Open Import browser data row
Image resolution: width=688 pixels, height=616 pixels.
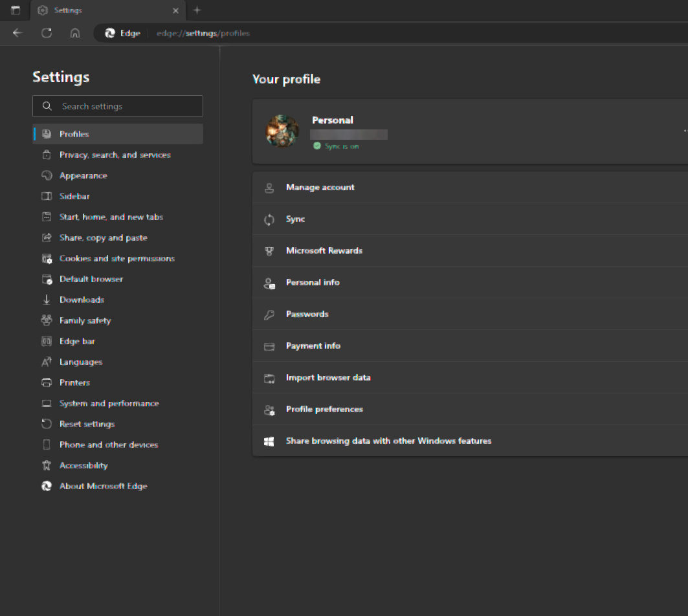coord(328,378)
